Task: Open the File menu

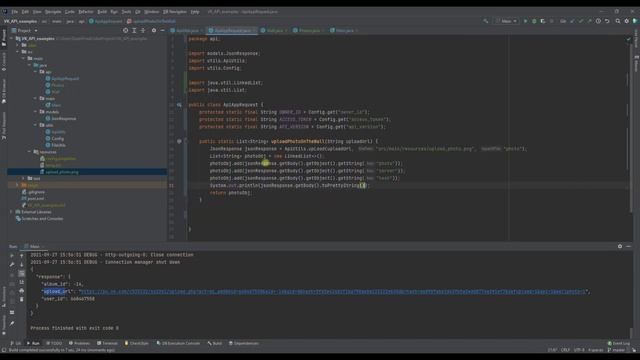Action: click(x=15, y=12)
